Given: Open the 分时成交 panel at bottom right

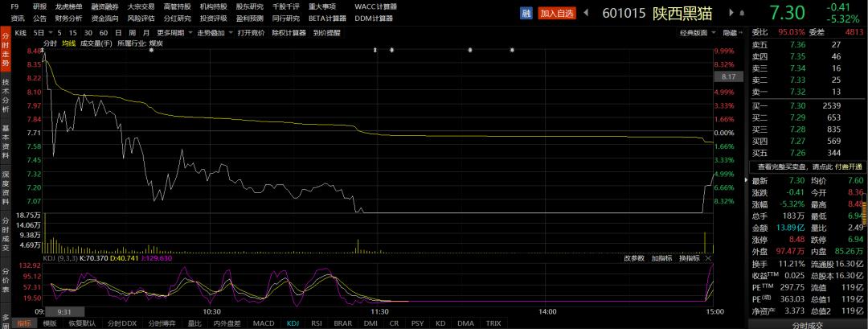Looking at the screenshot, I should [x=808, y=324].
